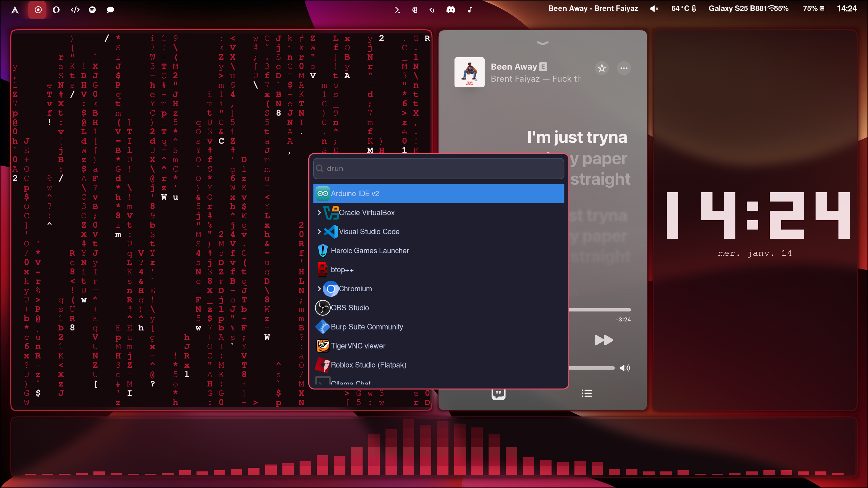
Task: Click the Roblox Studio app icon
Action: [322, 365]
